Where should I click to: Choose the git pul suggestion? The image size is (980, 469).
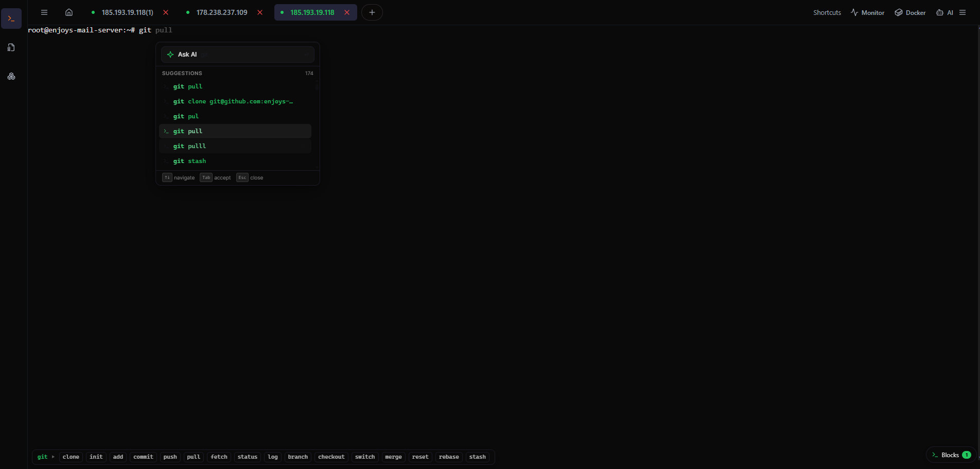(x=235, y=116)
